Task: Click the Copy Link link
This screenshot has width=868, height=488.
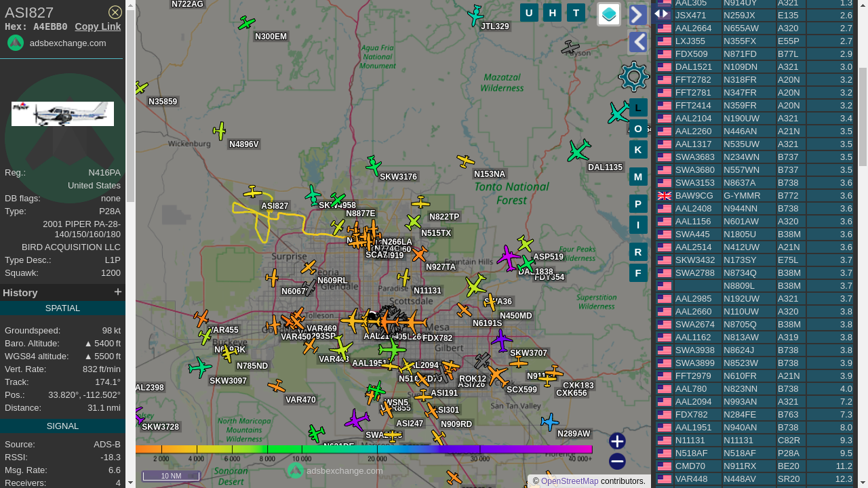Action: click(x=98, y=26)
